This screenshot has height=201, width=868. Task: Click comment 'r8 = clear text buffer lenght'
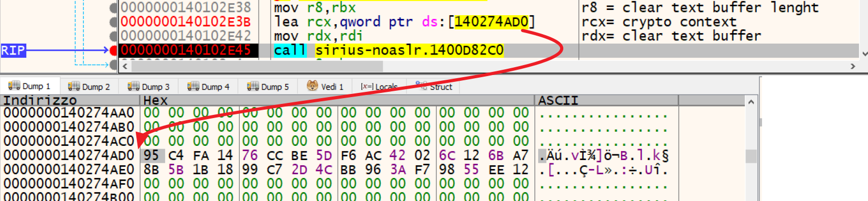tap(700, 8)
